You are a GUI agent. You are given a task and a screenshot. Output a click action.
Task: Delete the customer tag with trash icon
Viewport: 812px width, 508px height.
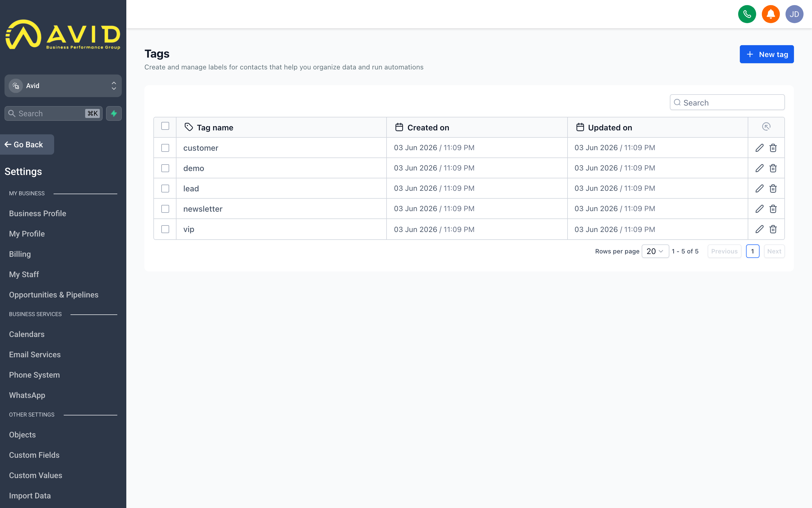[773, 148]
